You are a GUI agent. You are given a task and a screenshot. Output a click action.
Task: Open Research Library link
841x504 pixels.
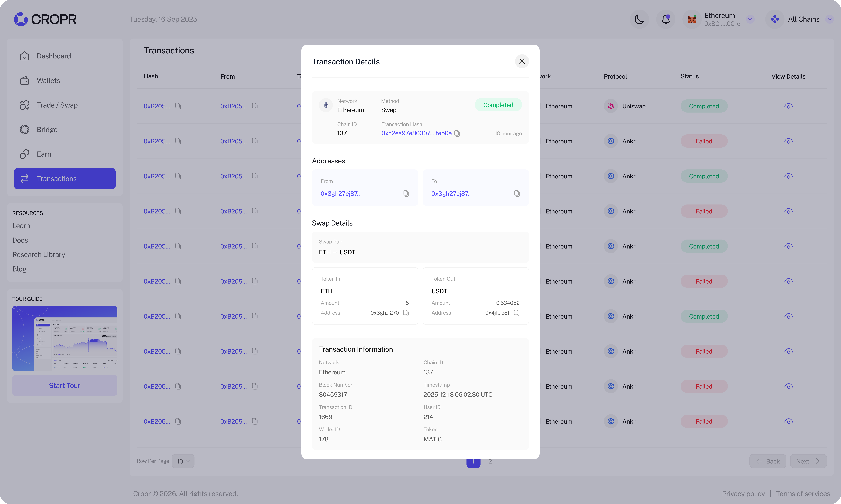(39, 255)
